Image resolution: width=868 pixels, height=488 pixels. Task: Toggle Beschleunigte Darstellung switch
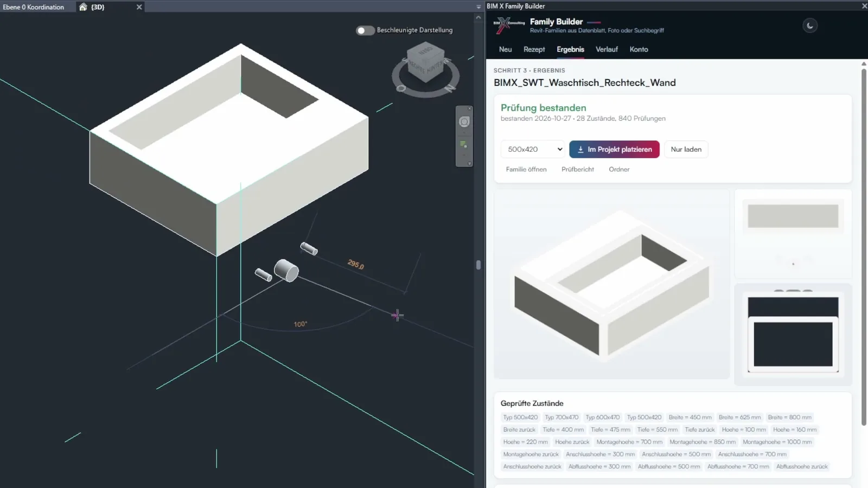click(365, 30)
